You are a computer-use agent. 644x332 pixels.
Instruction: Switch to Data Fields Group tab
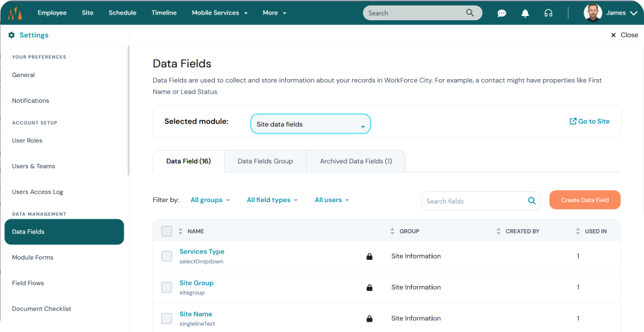coord(266,161)
